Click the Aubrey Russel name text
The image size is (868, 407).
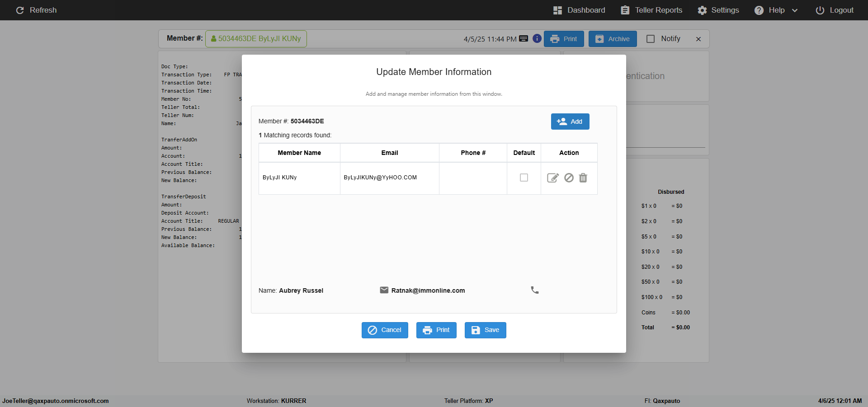(x=301, y=290)
